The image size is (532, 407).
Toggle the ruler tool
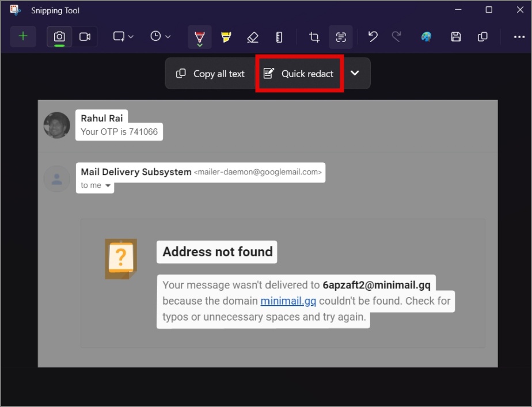coord(279,37)
